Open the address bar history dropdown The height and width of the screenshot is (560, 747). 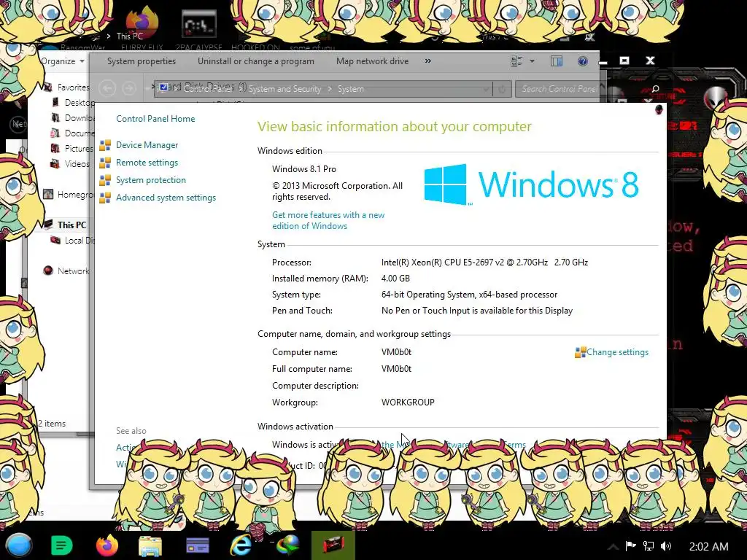(485, 88)
